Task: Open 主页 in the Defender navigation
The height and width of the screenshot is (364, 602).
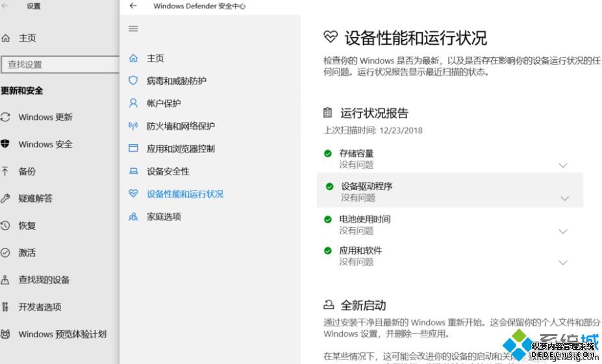Action: pyautogui.click(x=155, y=58)
